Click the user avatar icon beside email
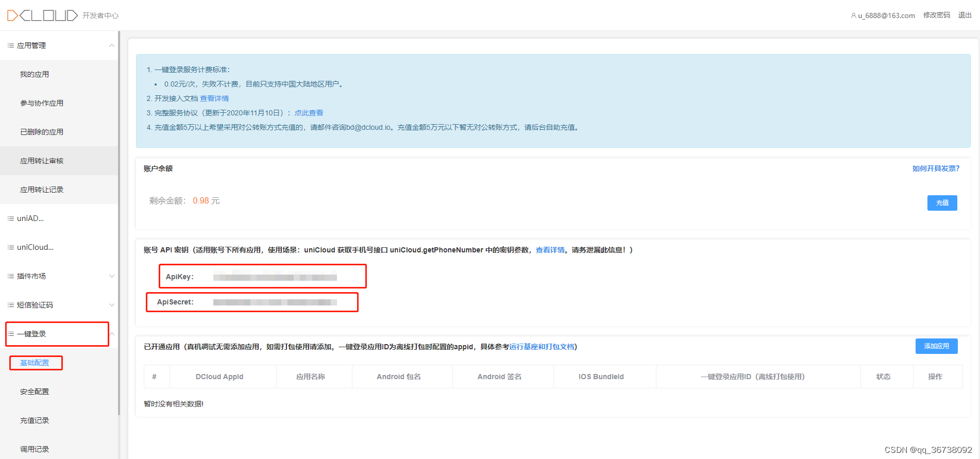980x459 pixels. [853, 15]
